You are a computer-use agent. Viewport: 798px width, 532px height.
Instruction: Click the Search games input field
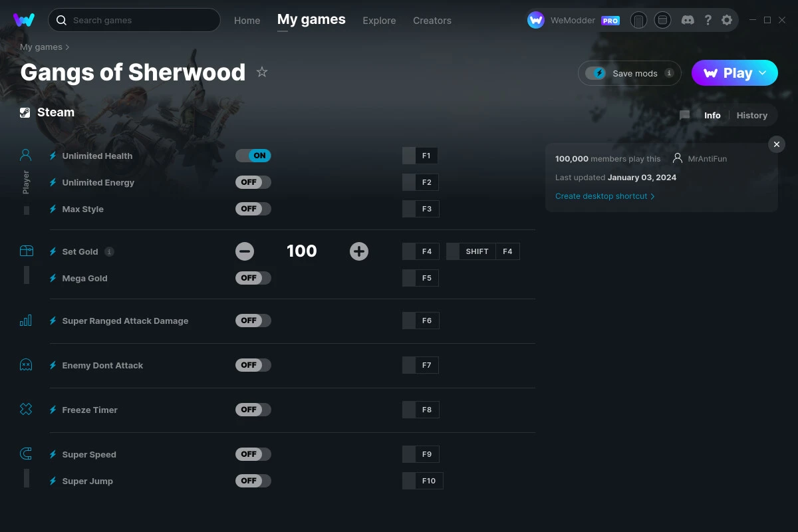133,20
